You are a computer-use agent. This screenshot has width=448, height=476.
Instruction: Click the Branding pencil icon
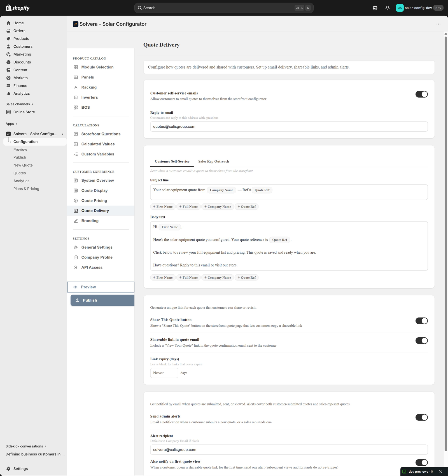point(76,221)
